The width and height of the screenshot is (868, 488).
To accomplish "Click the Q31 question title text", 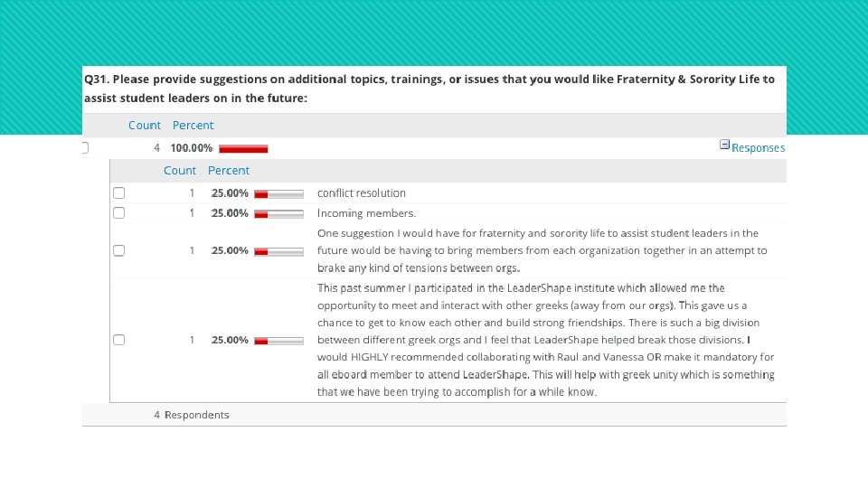I will coord(429,89).
